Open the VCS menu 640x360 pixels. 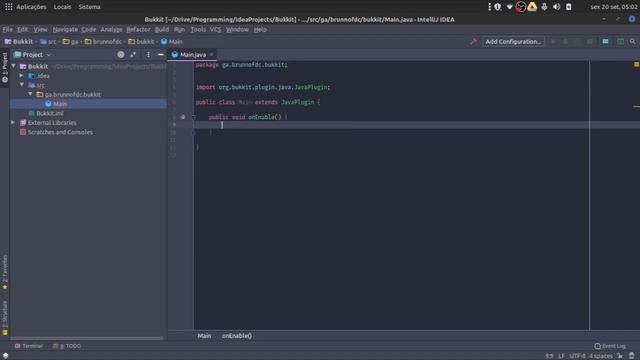click(216, 29)
